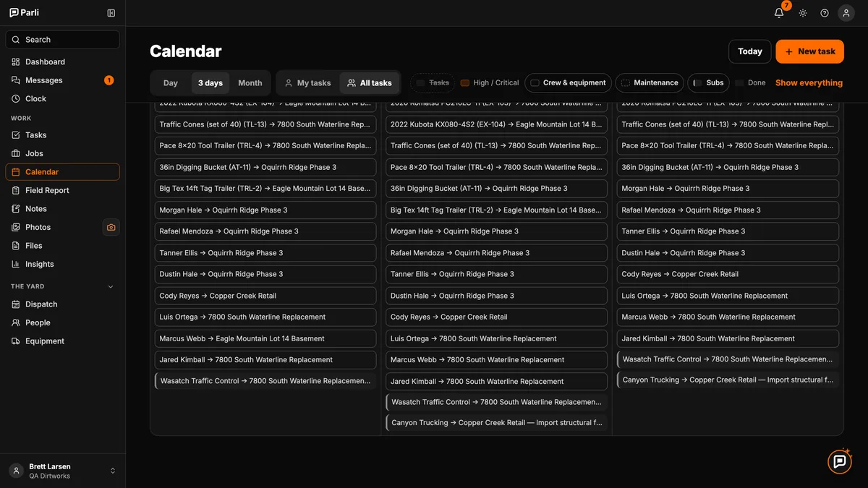Open Dispatch in the sidebar

62,304
